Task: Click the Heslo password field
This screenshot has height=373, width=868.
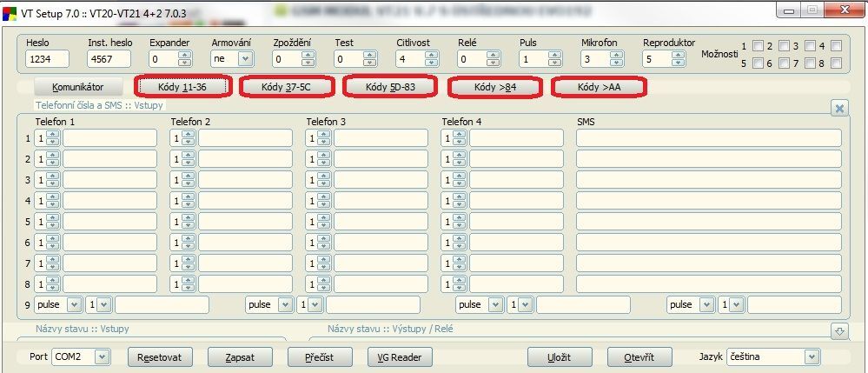Action: click(x=46, y=59)
